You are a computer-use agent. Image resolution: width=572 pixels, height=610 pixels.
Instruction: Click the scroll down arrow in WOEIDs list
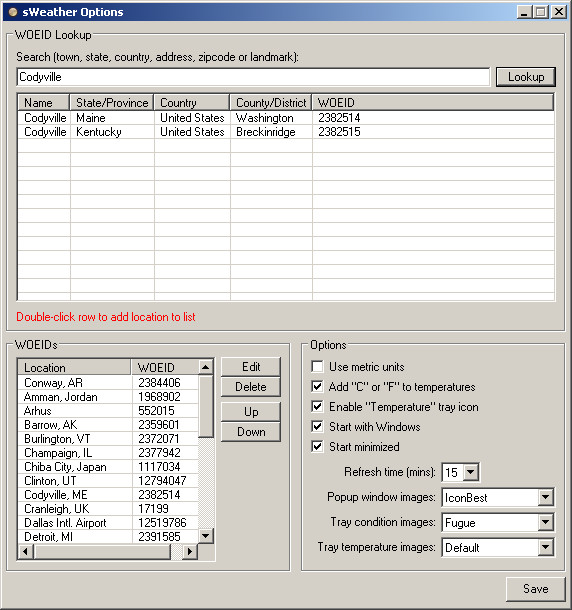click(x=205, y=536)
